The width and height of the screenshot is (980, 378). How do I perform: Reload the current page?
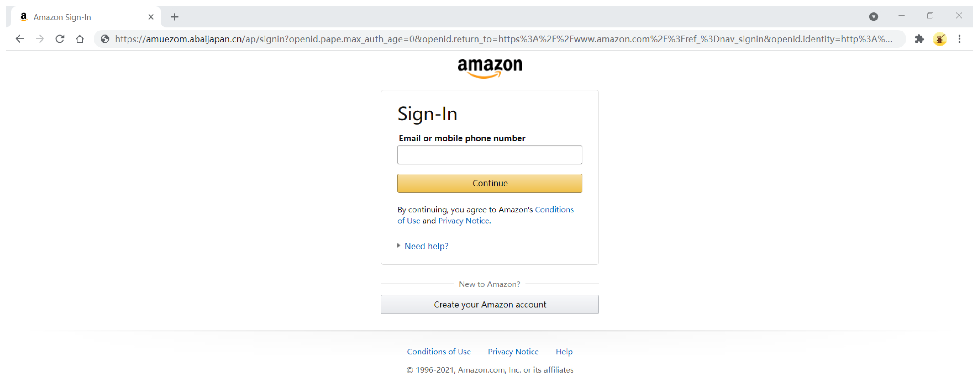coord(60,39)
